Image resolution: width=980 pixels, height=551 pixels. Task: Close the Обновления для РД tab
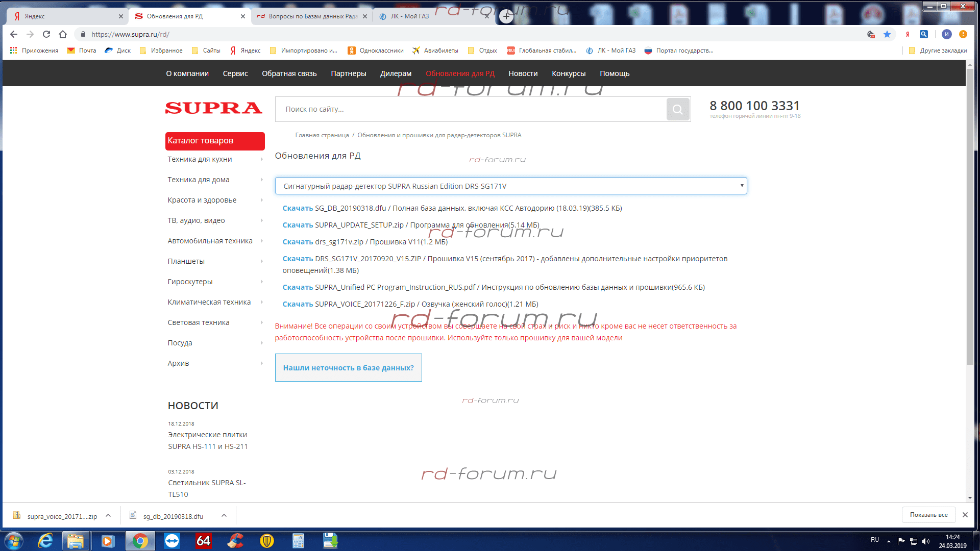(243, 16)
